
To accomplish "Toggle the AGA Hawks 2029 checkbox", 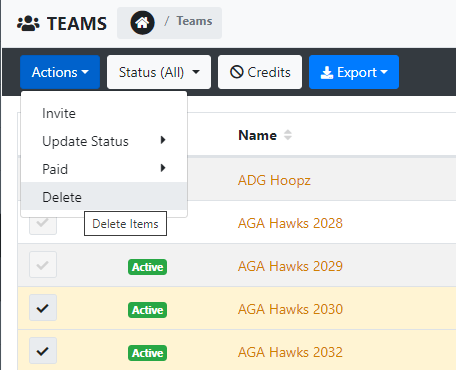I will coord(43,265).
